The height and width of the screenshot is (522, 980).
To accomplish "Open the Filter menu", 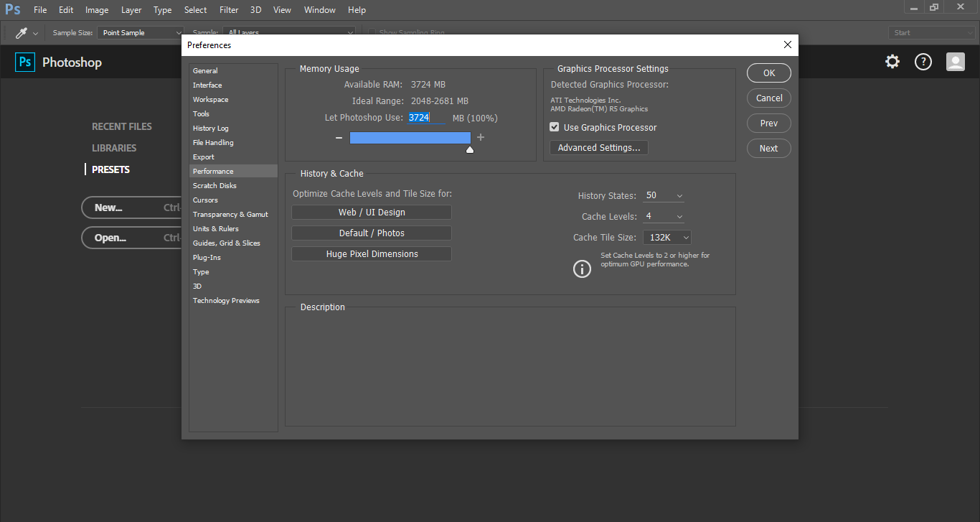I will 229,10.
